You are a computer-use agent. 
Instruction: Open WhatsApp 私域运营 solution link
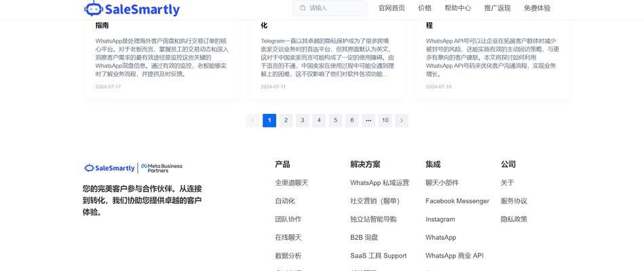[x=379, y=183]
